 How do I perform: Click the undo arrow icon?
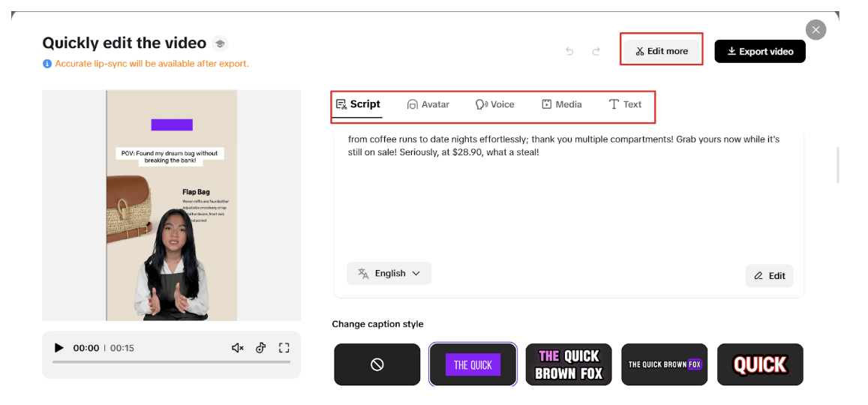pyautogui.click(x=569, y=52)
